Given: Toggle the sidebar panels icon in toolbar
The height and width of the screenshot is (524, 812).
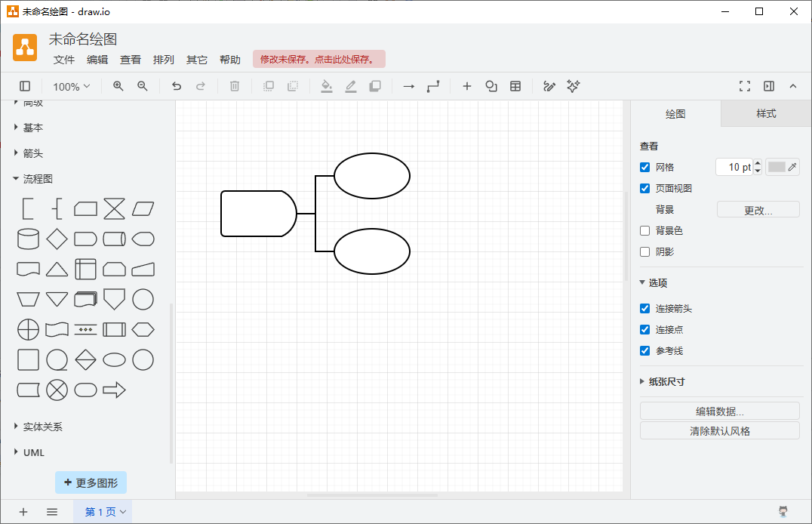Looking at the screenshot, I should tap(25, 86).
